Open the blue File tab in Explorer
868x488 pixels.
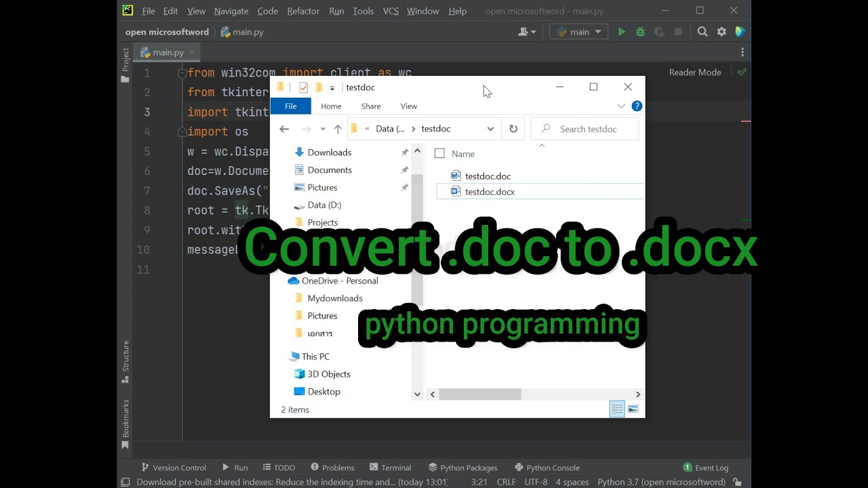coord(290,106)
